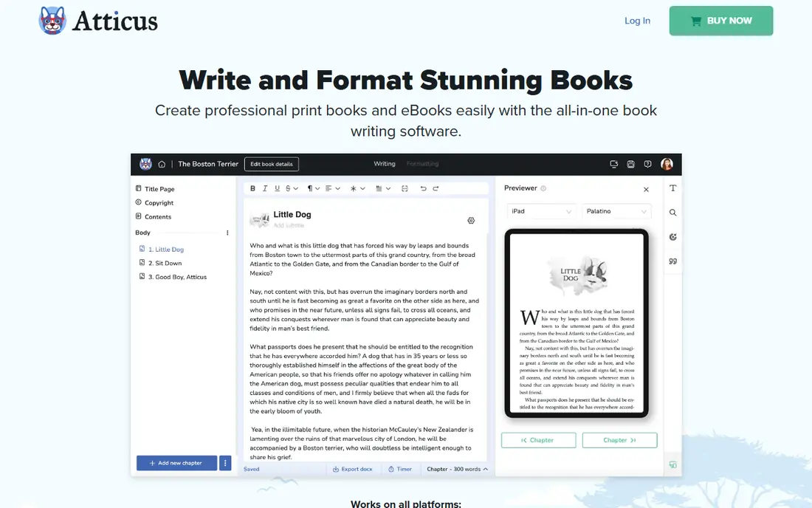The image size is (812, 508).
Task: Click the save disk icon in header
Action: point(630,164)
